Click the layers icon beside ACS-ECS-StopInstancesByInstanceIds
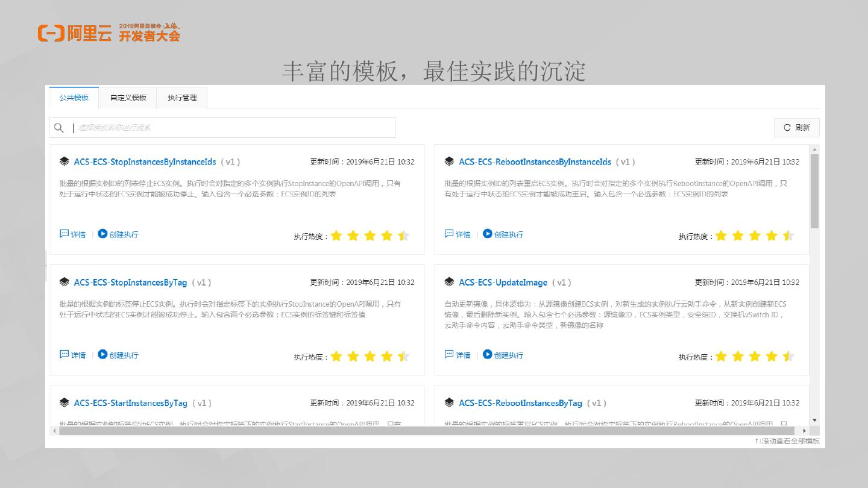The image size is (868, 488). (x=64, y=161)
